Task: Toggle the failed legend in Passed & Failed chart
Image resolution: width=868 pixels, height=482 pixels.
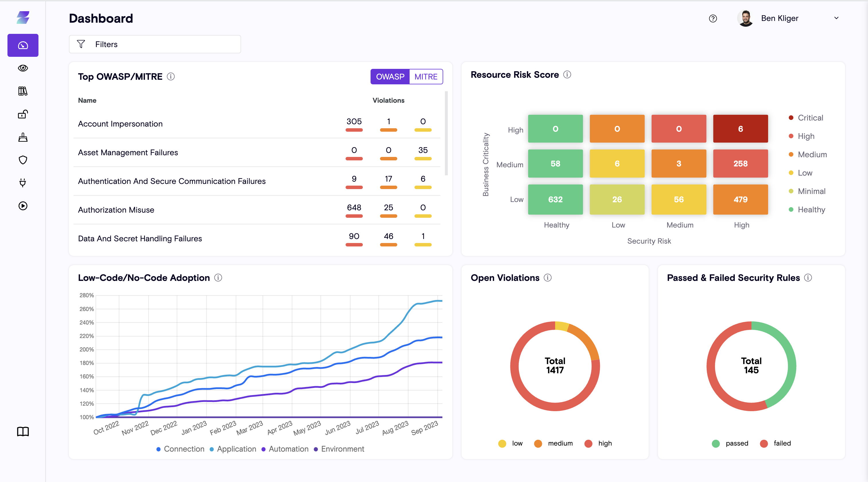Action: (x=776, y=443)
